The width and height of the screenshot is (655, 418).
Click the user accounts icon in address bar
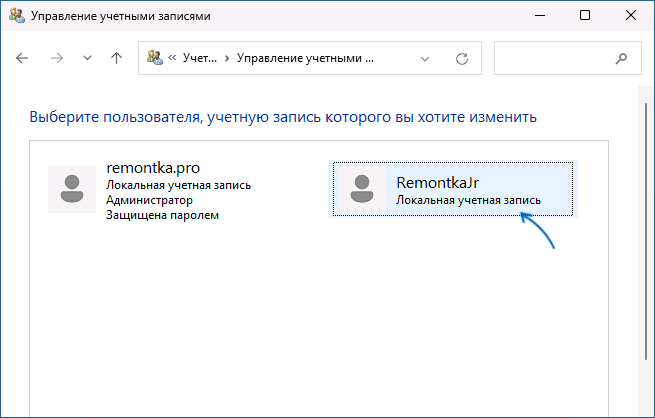[x=155, y=57]
